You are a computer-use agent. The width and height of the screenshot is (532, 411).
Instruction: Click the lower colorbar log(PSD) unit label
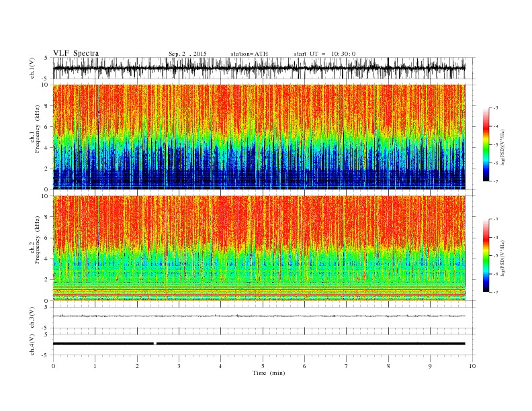tap(503, 258)
